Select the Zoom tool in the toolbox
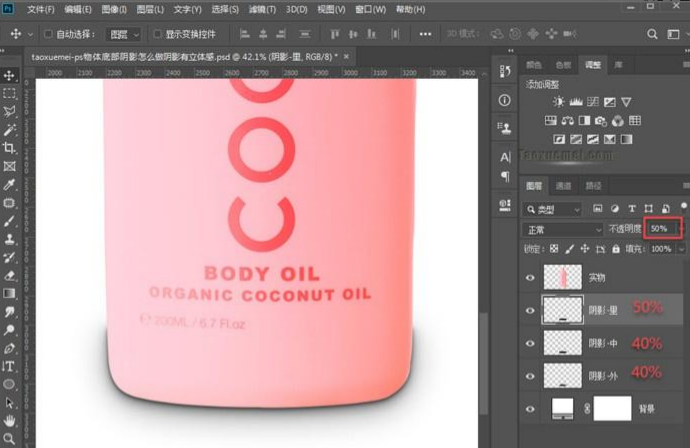 [9, 438]
